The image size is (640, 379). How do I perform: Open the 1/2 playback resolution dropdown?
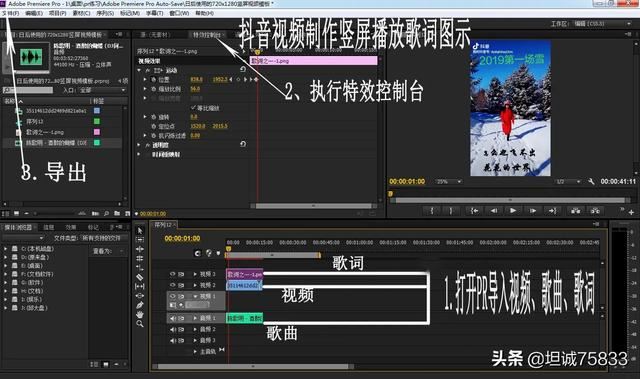(568, 182)
